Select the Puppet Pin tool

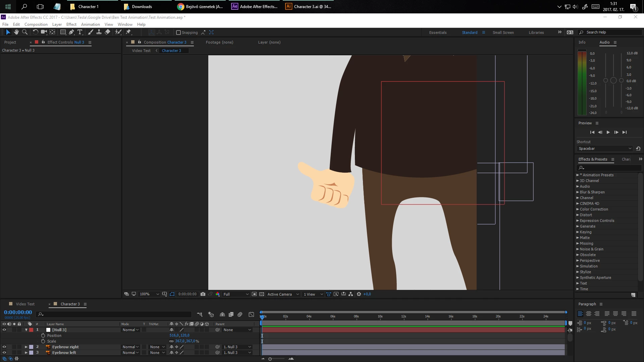[x=128, y=32]
